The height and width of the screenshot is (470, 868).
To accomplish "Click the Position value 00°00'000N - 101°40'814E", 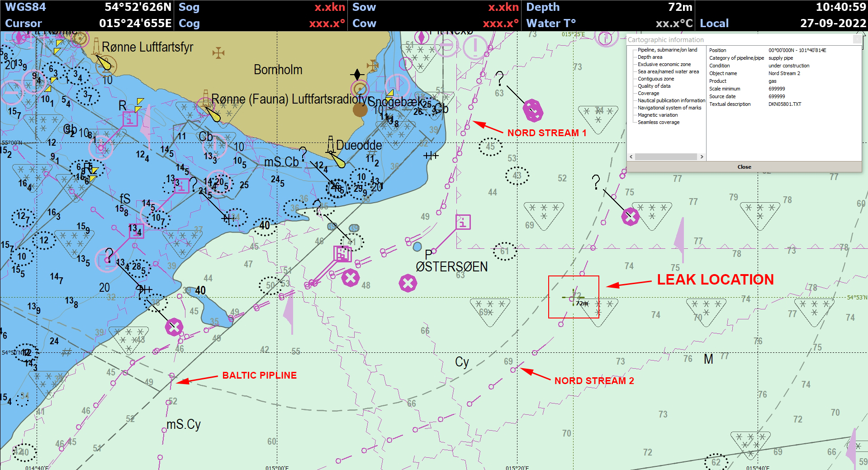I will 797,50.
